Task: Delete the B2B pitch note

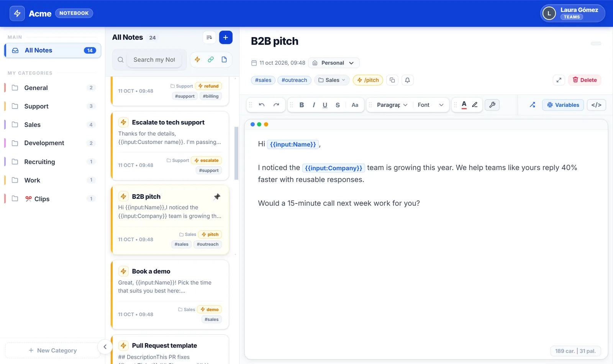Action: [x=585, y=80]
